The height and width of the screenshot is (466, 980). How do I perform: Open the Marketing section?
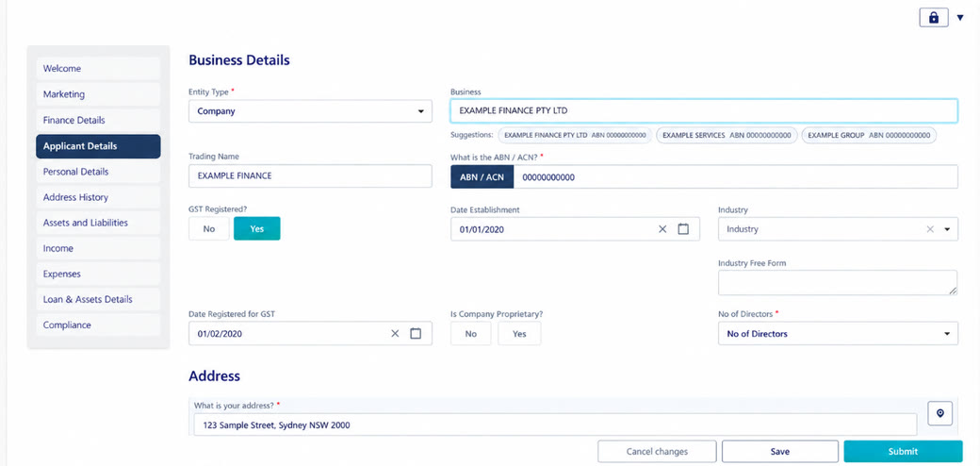coord(98,94)
